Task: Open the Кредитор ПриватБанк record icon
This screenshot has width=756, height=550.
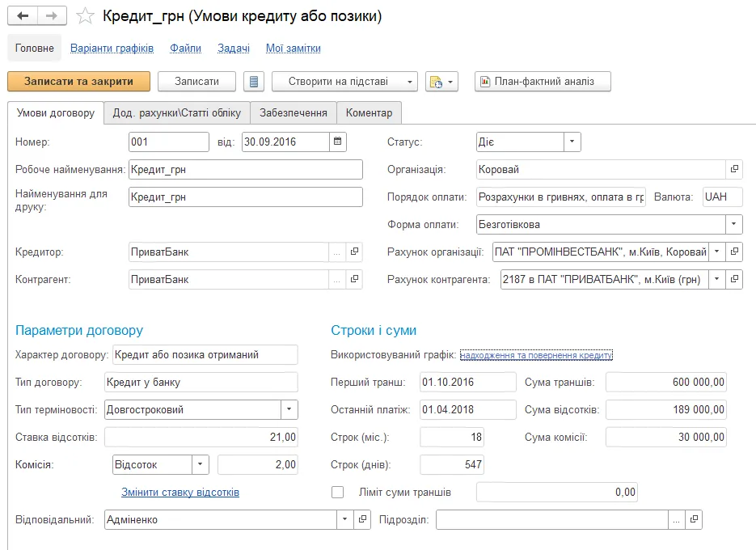Action: (354, 252)
